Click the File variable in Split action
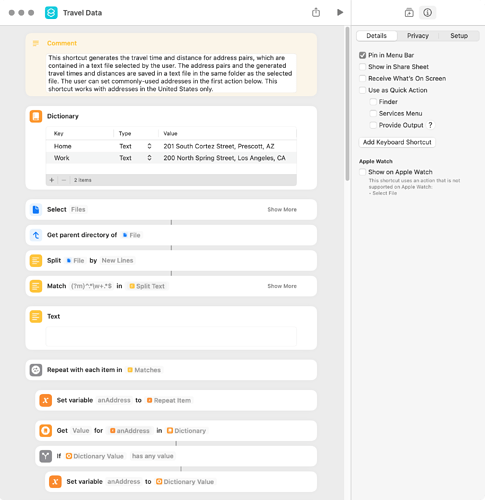This screenshot has width=485, height=500. point(75,261)
